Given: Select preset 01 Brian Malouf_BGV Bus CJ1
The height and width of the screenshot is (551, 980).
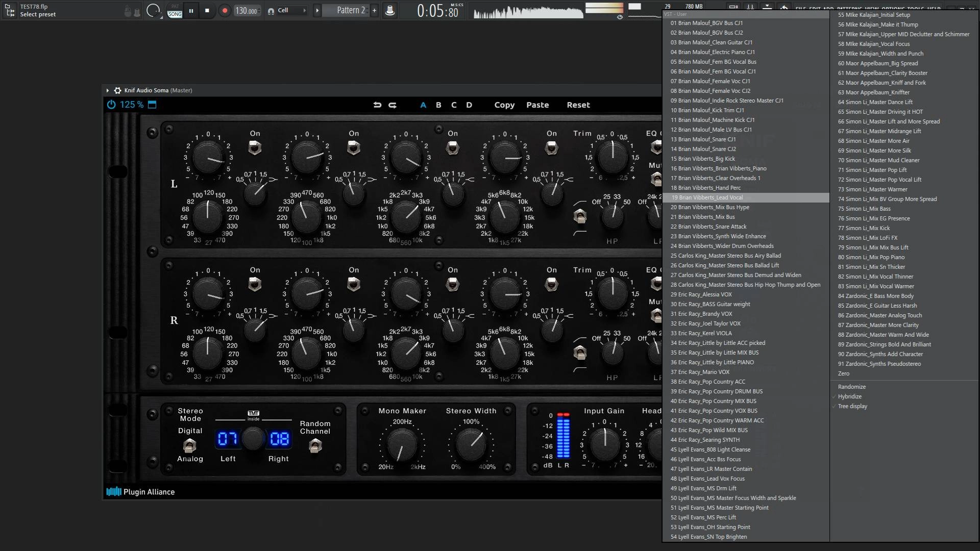Looking at the screenshot, I should click(746, 23).
